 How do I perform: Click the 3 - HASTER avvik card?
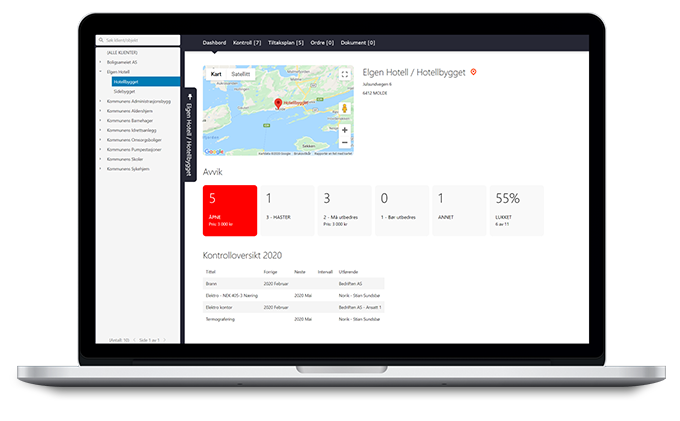pos(288,210)
